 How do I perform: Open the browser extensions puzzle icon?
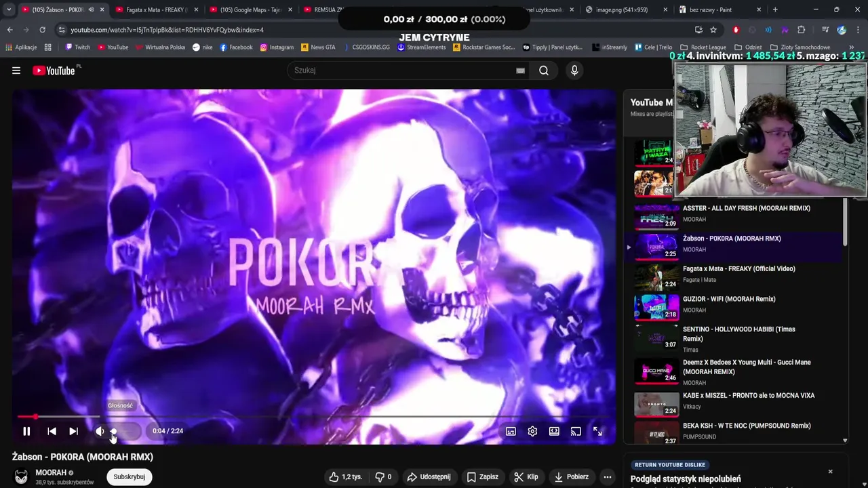(x=802, y=30)
